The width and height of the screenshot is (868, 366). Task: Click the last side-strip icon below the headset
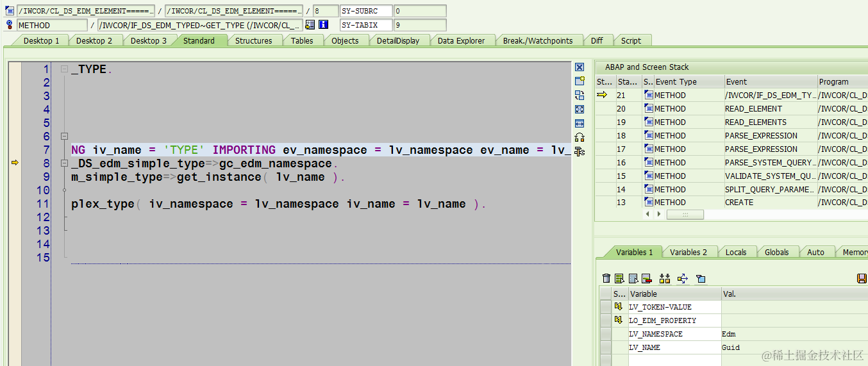(x=580, y=151)
